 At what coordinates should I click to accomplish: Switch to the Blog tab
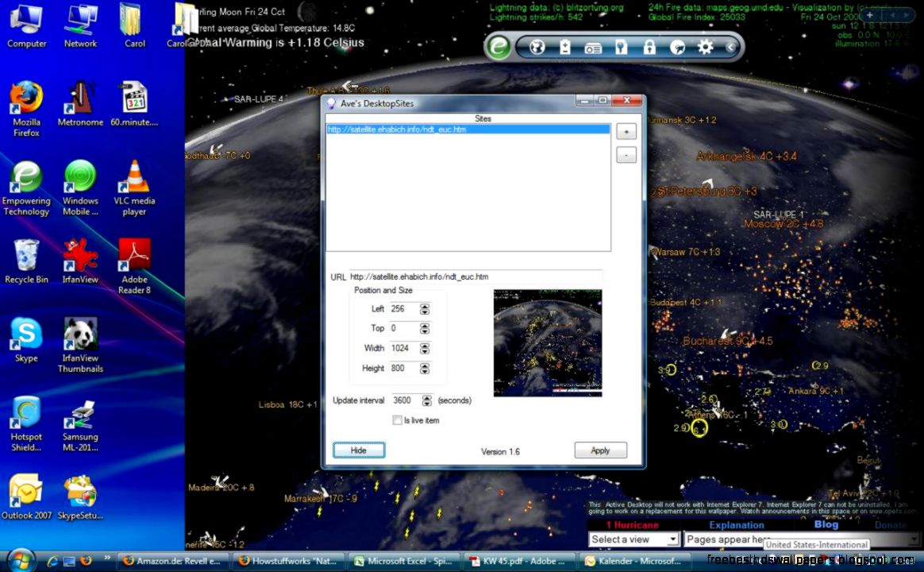coord(826,524)
